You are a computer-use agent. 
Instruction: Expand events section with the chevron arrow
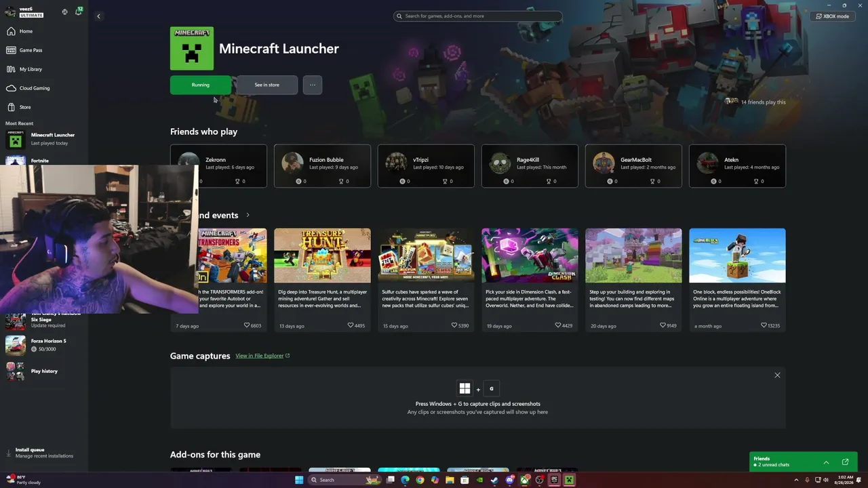point(248,216)
